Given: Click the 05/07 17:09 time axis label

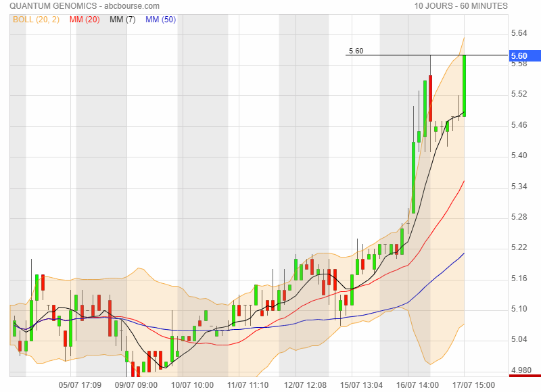Looking at the screenshot, I should [x=80, y=385].
